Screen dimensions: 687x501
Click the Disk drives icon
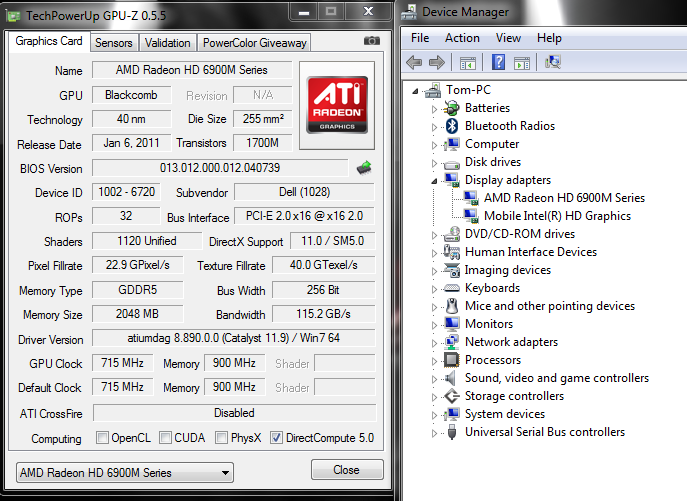click(452, 164)
